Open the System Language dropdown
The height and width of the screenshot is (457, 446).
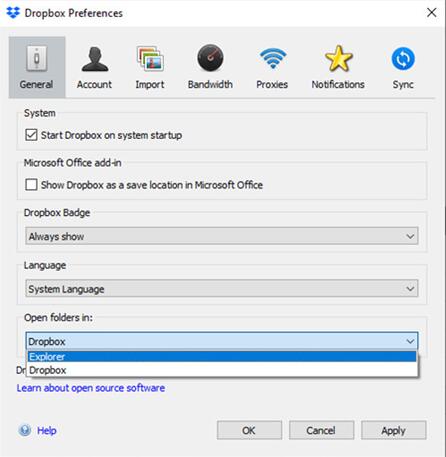[x=222, y=288]
